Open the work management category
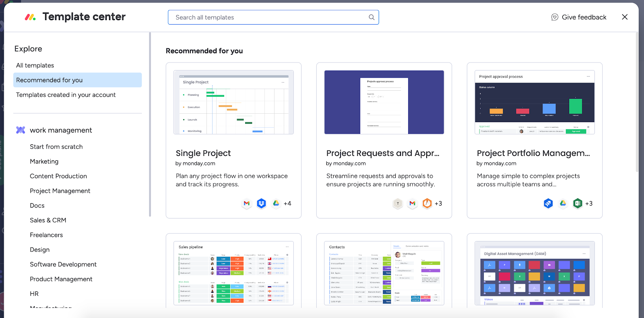 pyautogui.click(x=61, y=130)
